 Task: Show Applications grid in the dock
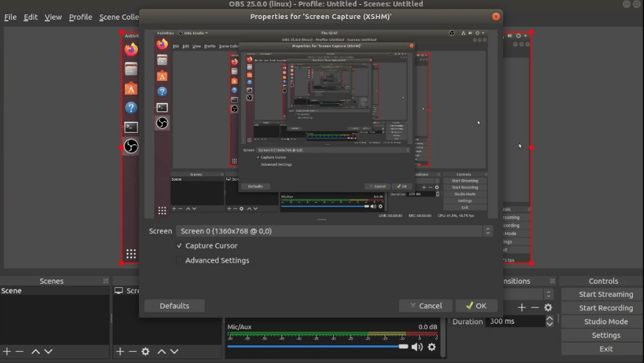[x=131, y=254]
